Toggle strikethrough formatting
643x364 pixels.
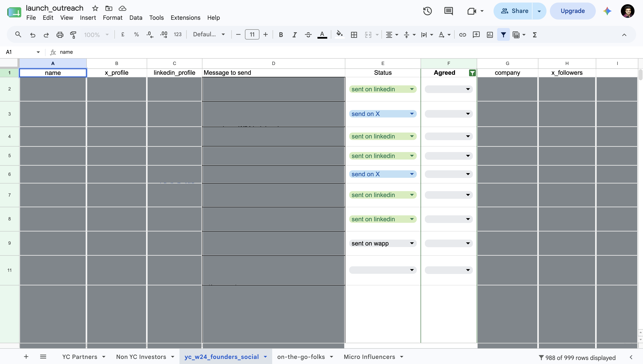tap(308, 35)
